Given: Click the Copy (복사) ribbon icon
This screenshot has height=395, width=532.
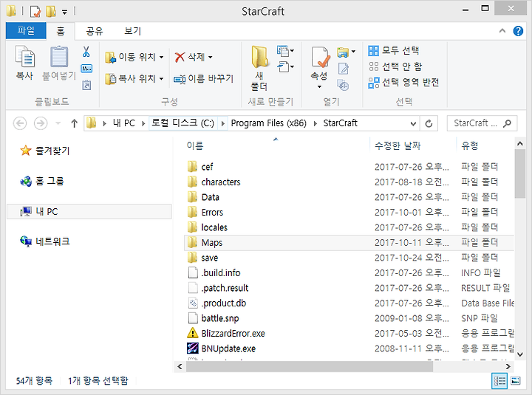Looking at the screenshot, I should (x=24, y=56).
